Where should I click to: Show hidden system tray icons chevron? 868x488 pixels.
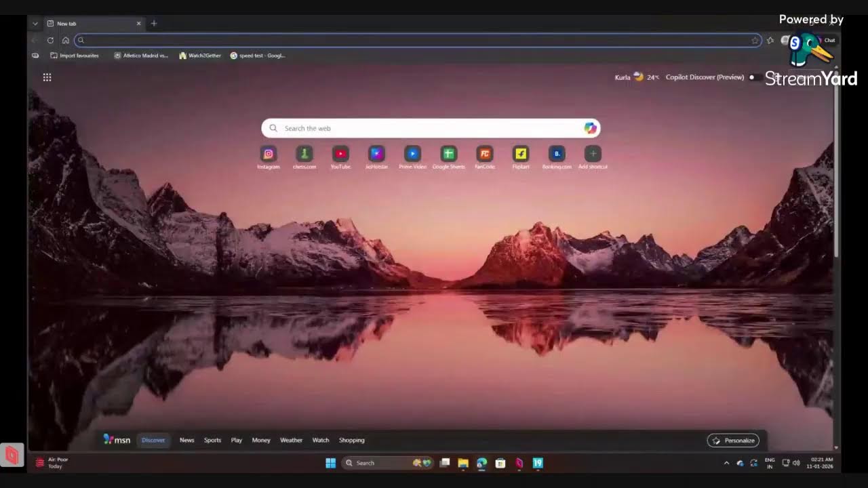coord(726,463)
